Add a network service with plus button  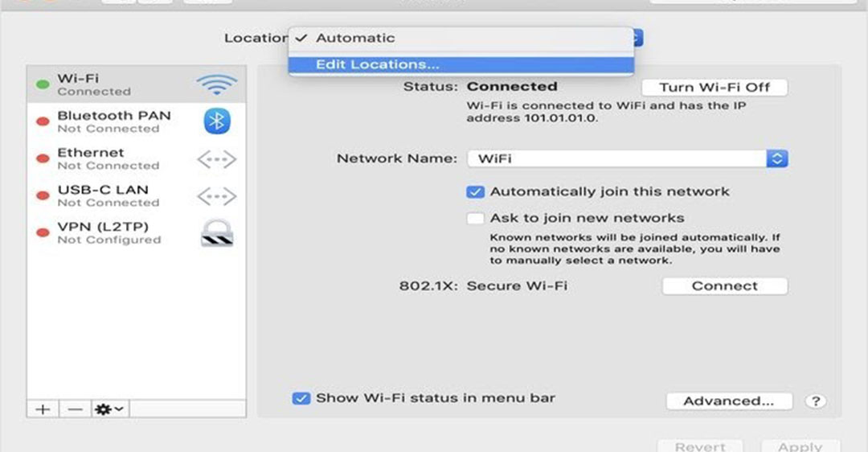(x=43, y=409)
